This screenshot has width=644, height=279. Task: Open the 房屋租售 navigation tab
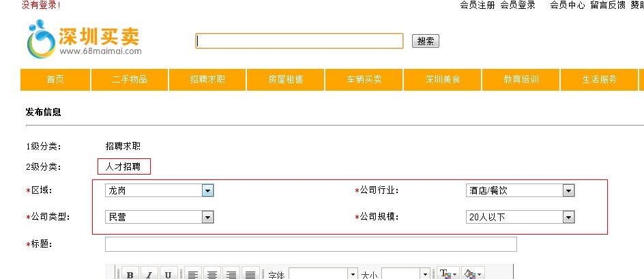(x=285, y=80)
